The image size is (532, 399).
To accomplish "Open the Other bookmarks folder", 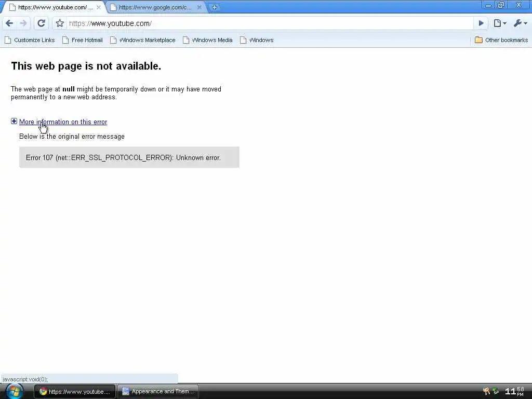I will click(501, 40).
